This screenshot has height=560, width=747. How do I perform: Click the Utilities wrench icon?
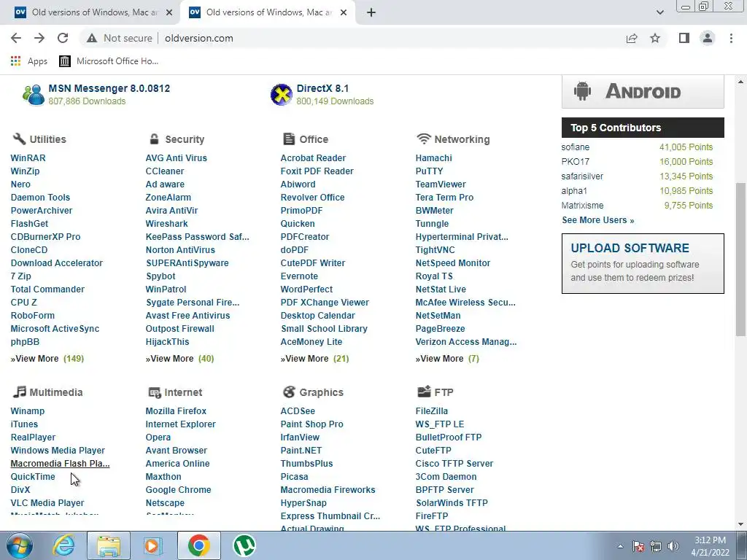(19, 139)
